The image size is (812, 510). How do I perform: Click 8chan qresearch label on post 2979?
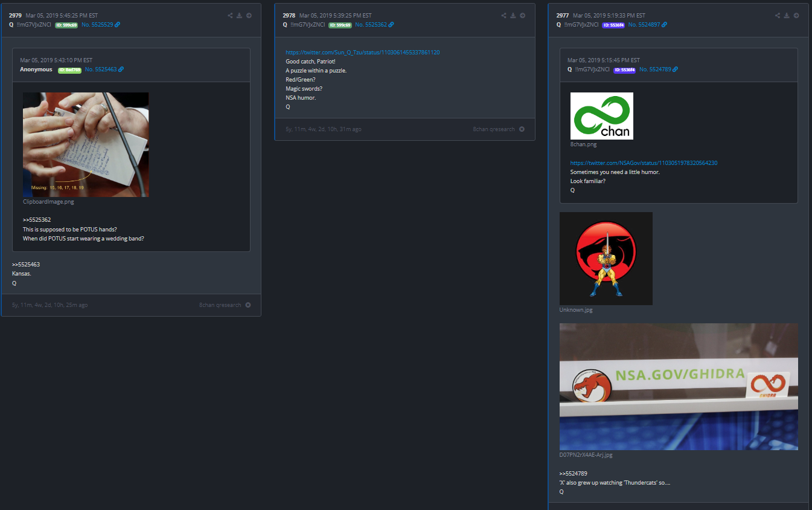pyautogui.click(x=220, y=305)
